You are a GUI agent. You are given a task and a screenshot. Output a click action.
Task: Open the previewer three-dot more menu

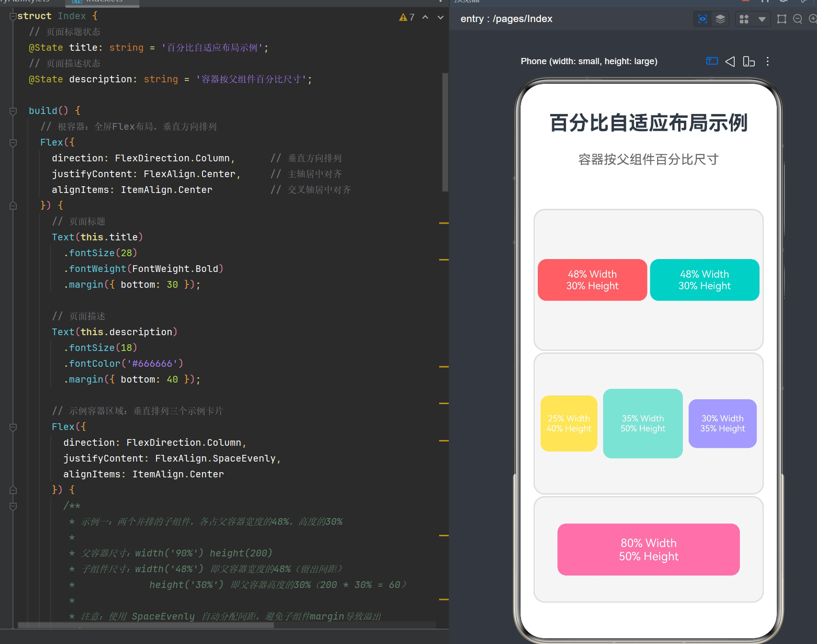tap(768, 61)
